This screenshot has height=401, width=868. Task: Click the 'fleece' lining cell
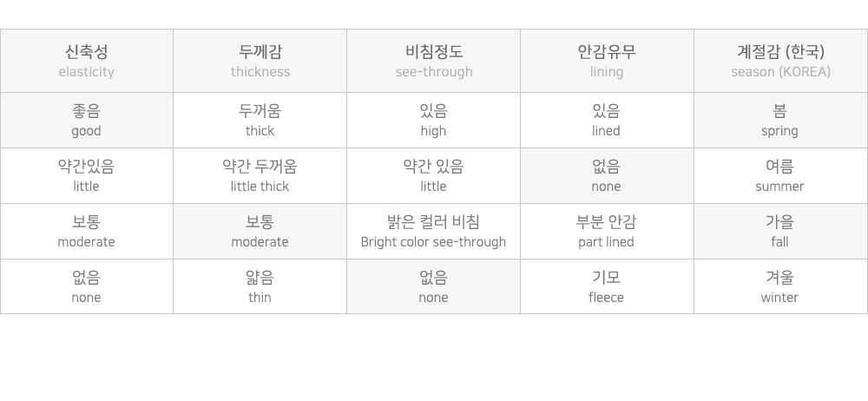(x=607, y=286)
